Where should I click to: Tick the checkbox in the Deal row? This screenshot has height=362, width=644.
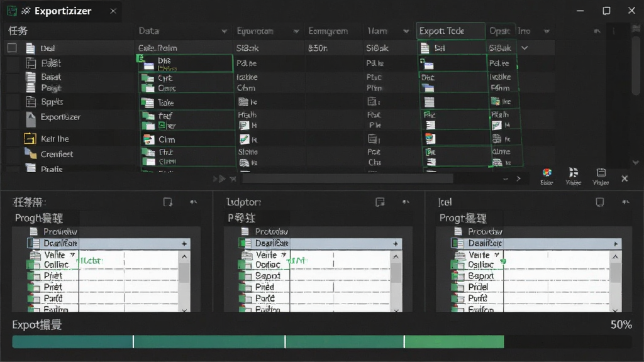coord(12,48)
